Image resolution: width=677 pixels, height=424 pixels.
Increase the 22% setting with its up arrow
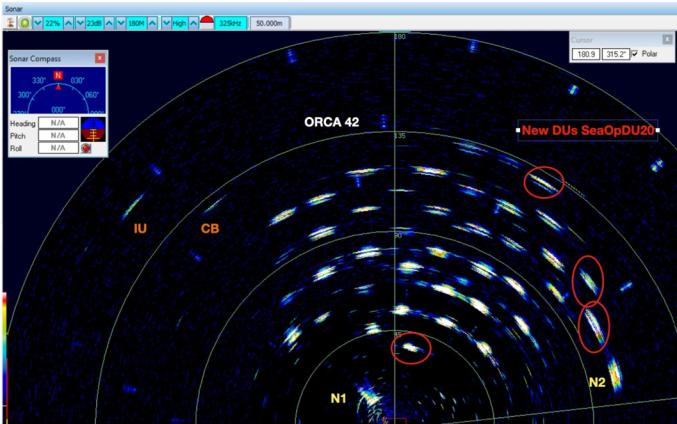(x=68, y=23)
